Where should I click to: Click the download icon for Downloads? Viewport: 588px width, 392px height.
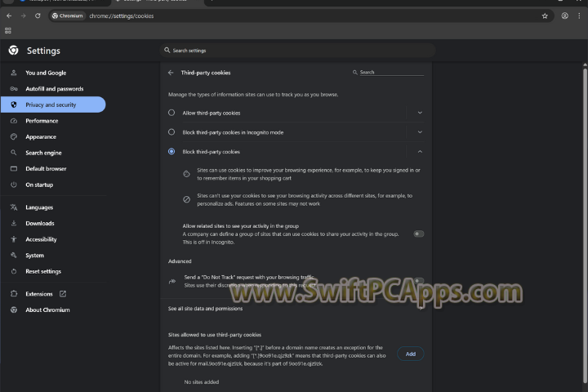14,223
